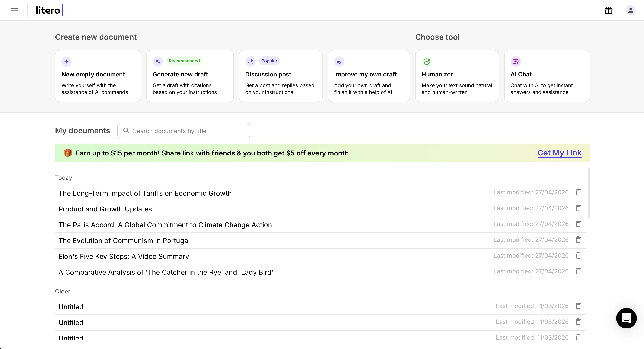Open the user profile icon

pyautogui.click(x=631, y=10)
